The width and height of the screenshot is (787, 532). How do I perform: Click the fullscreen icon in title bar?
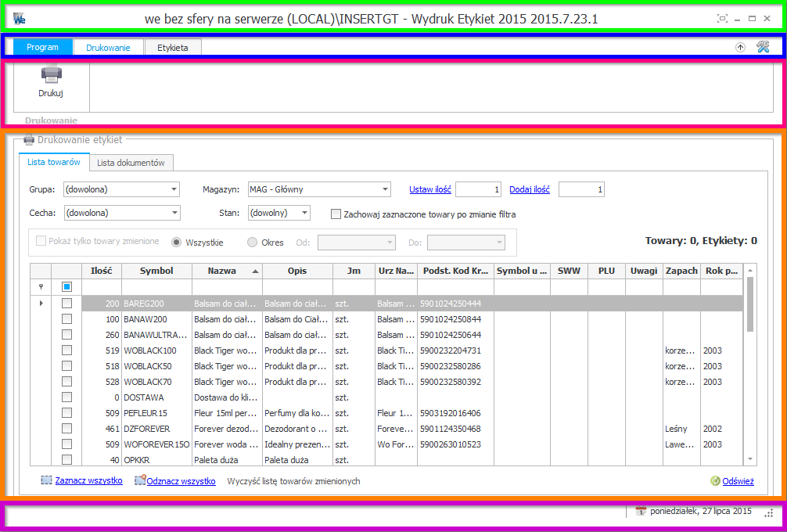pos(722,19)
